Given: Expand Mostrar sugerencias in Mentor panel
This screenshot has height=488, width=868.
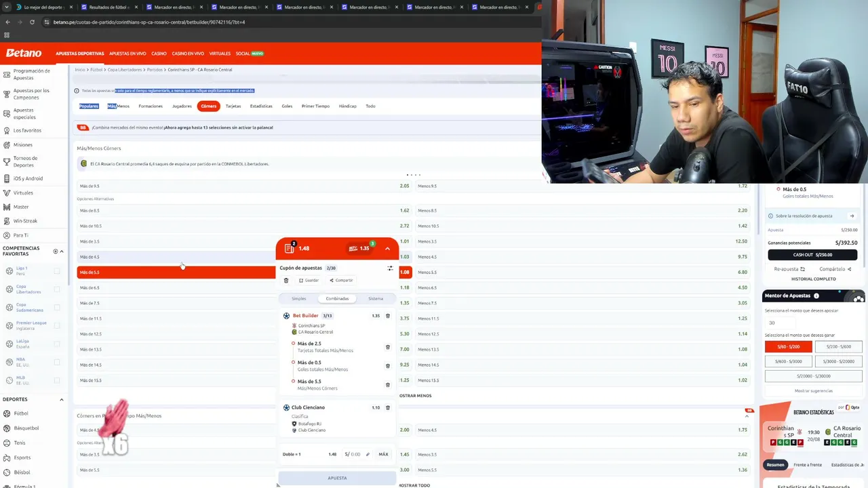Looking at the screenshot, I should click(x=814, y=391).
